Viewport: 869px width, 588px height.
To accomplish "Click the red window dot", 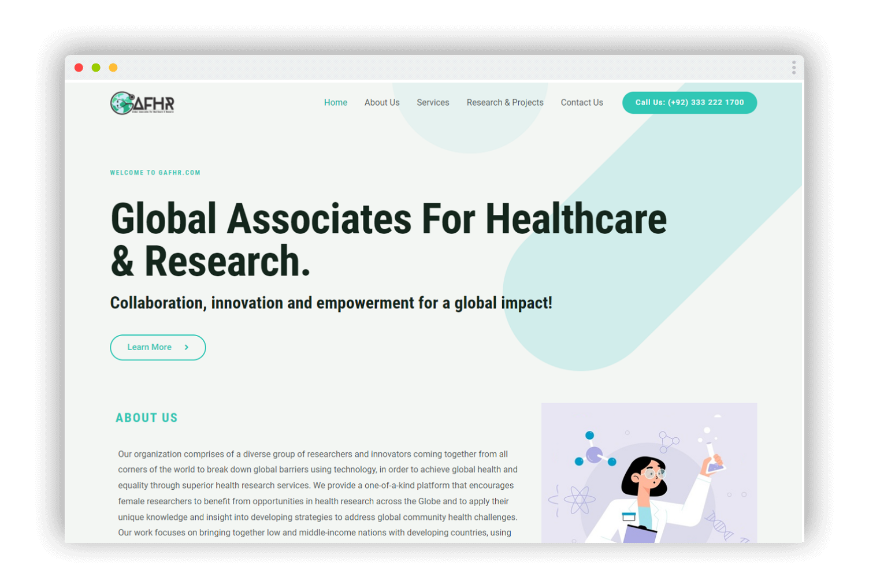I will click(79, 68).
